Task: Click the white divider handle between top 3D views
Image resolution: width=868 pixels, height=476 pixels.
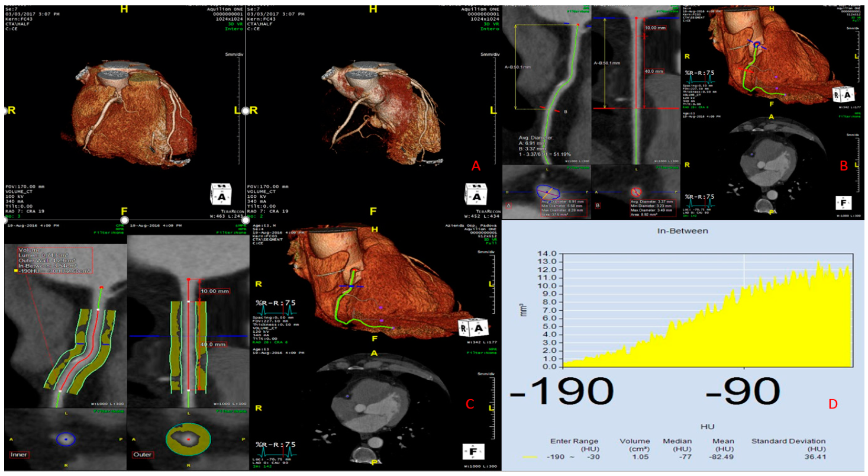Action: 245,111
